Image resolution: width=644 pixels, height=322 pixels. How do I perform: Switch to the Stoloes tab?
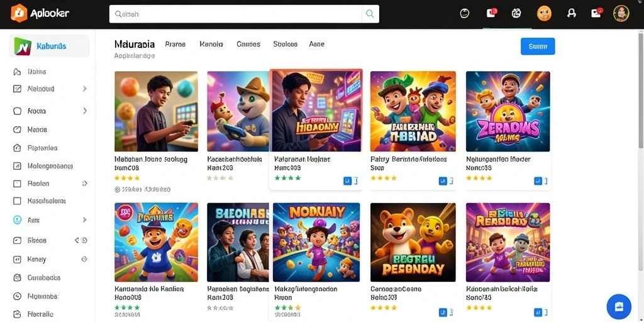[x=285, y=44]
